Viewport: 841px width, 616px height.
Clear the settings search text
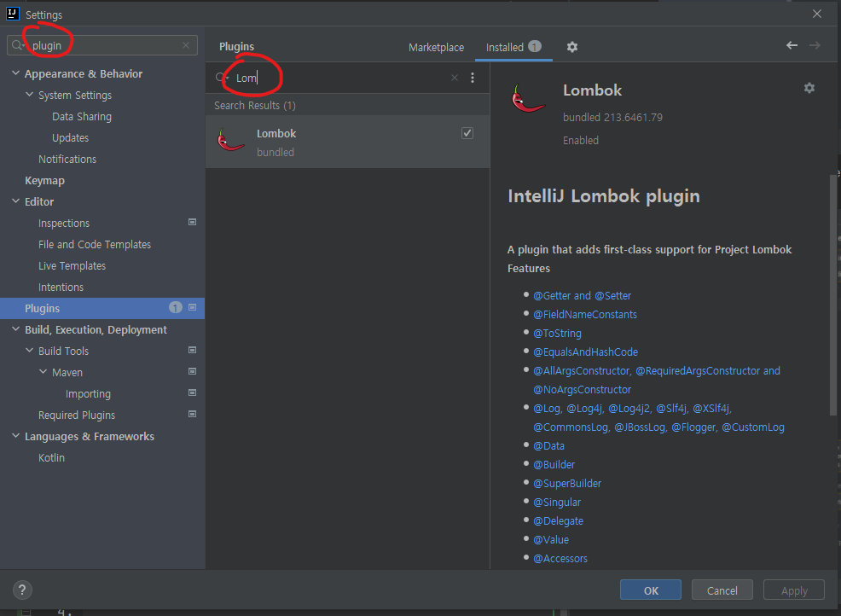point(186,45)
